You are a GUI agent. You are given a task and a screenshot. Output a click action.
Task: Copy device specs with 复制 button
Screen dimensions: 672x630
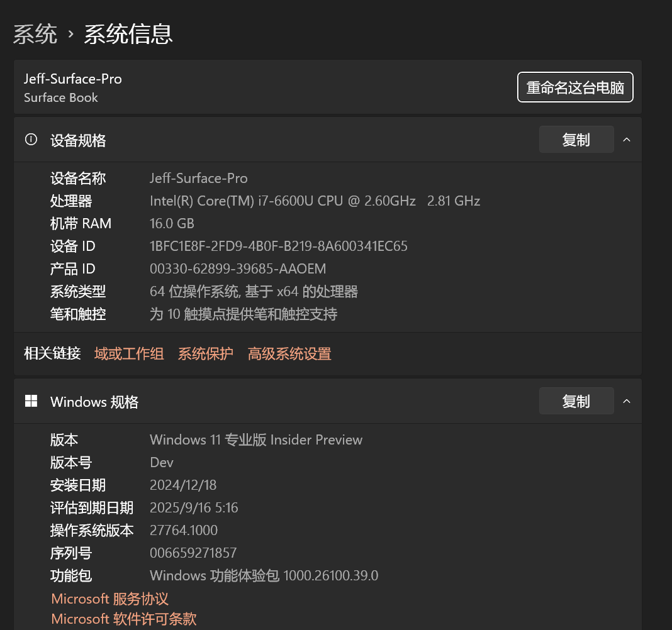pyautogui.click(x=576, y=140)
